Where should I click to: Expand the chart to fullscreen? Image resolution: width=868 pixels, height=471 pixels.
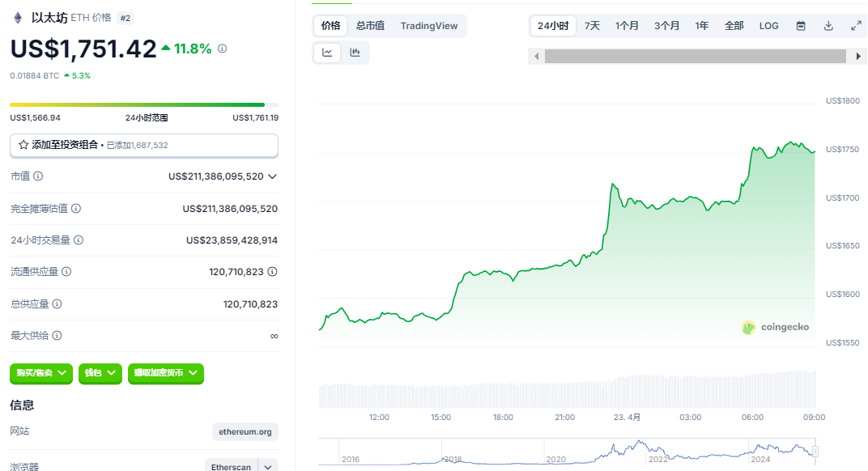[x=856, y=26]
